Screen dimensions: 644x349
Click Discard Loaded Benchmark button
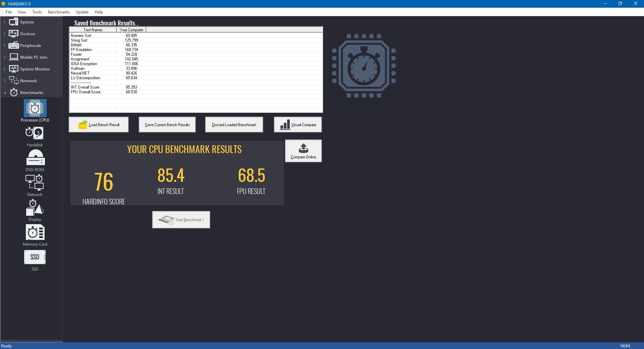click(234, 124)
